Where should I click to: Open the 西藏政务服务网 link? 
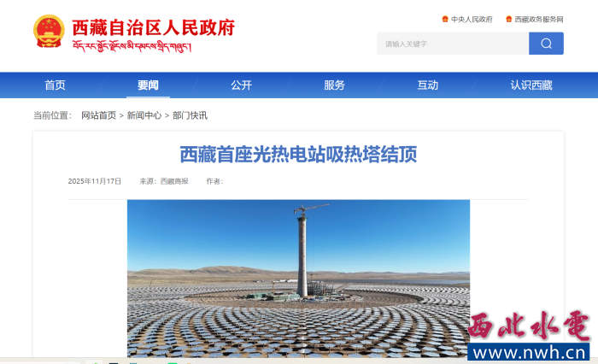539,19
